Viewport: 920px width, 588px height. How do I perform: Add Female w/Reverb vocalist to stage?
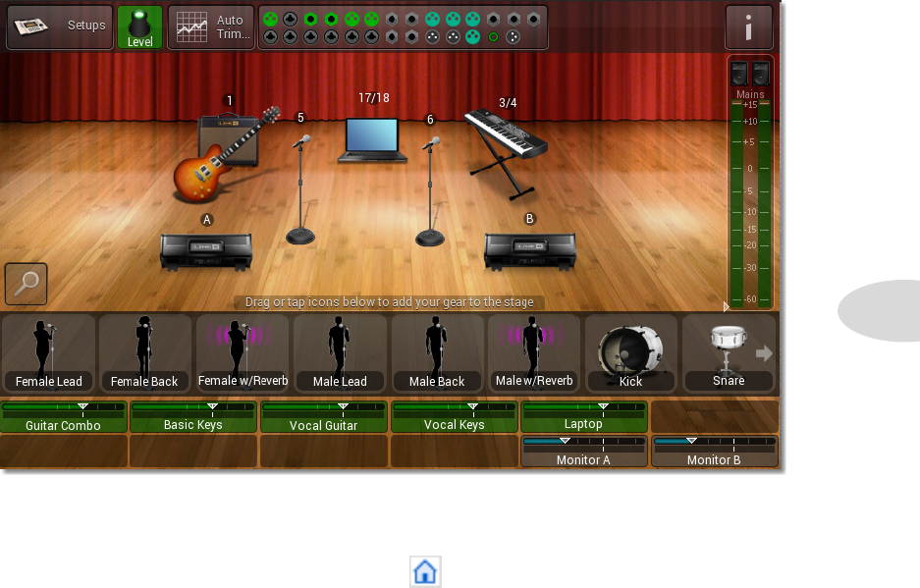point(243,353)
